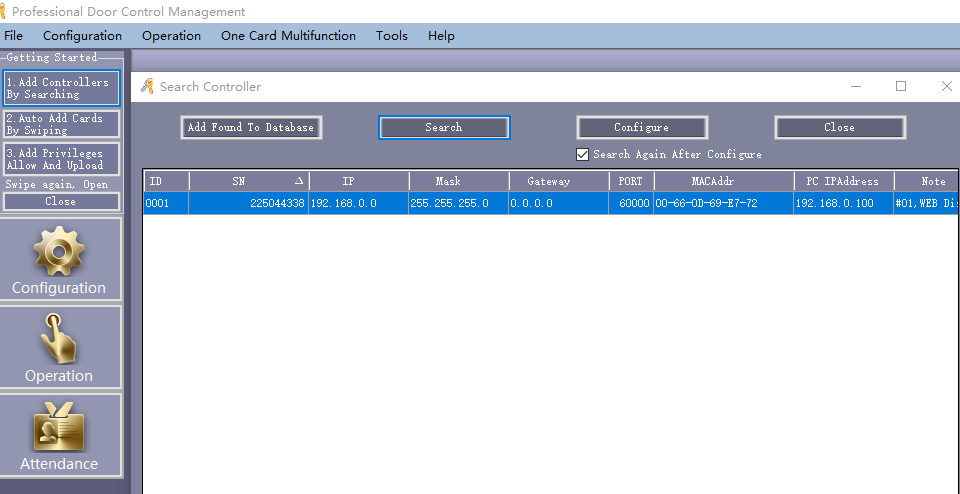Click the port cell 60000

click(631, 203)
